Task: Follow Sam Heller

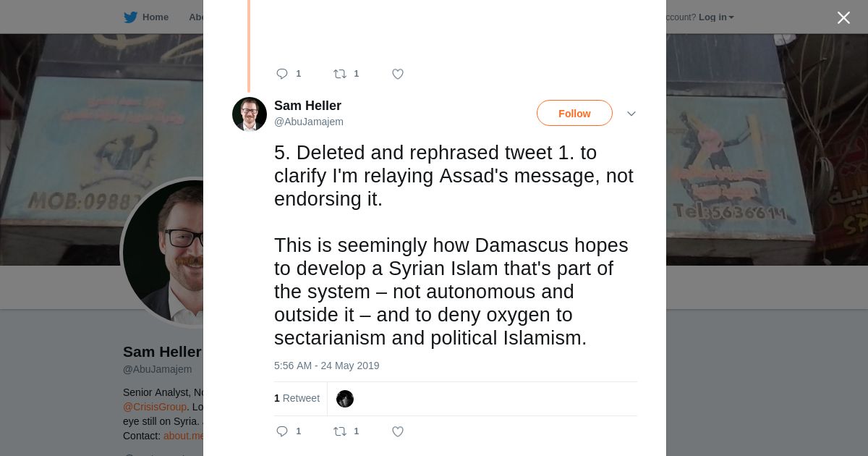Action: tap(574, 114)
